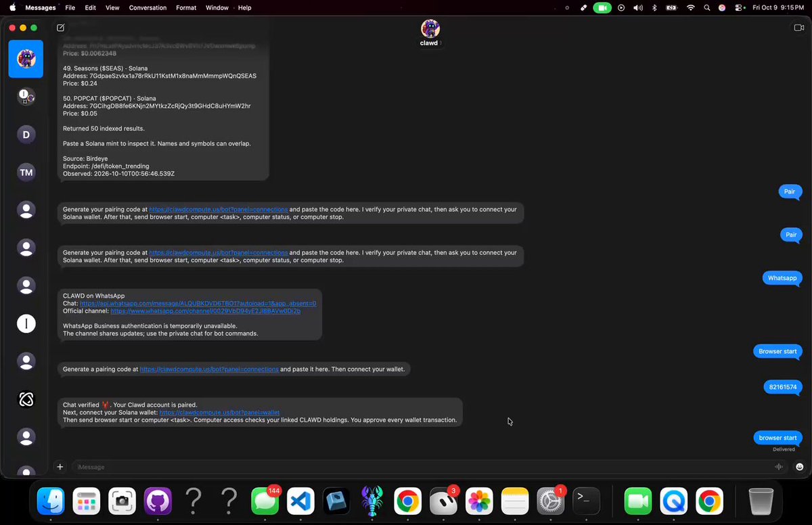Open the Trash in the Dock
Viewport: 812px width, 525px height.
[x=761, y=501]
